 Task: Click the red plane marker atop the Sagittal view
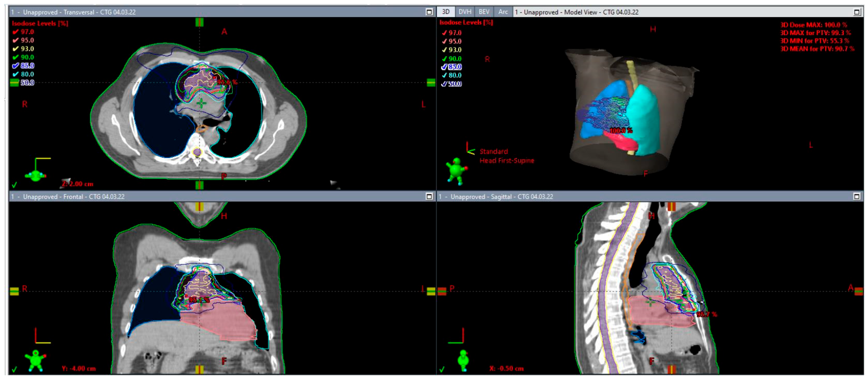(x=671, y=207)
